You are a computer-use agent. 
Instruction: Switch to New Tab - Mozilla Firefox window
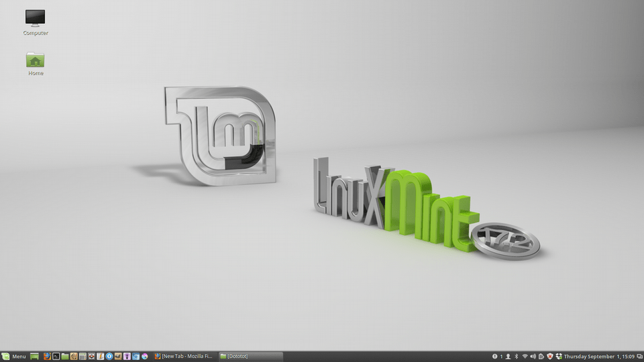[184, 356]
